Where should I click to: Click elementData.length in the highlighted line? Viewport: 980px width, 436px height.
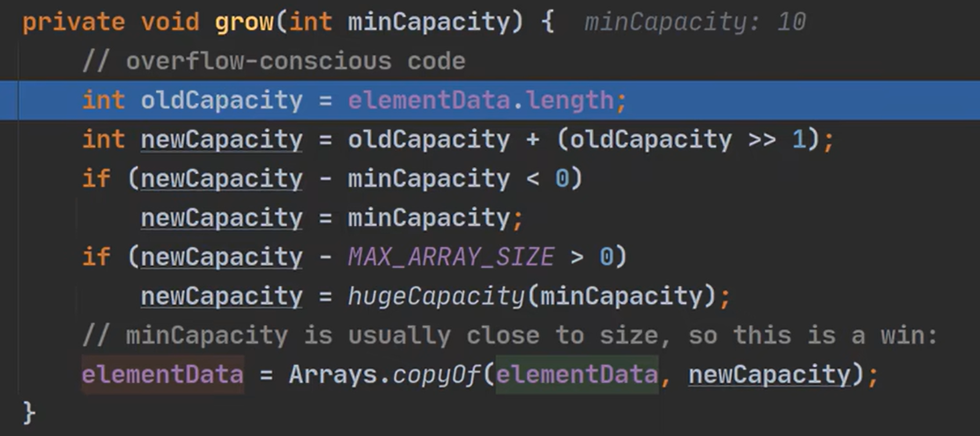(481, 100)
